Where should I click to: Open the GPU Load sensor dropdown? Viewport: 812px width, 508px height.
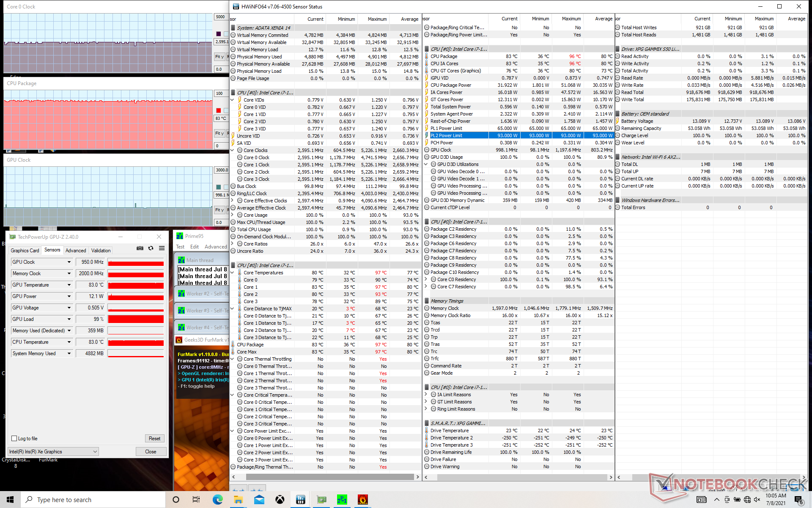click(x=69, y=319)
